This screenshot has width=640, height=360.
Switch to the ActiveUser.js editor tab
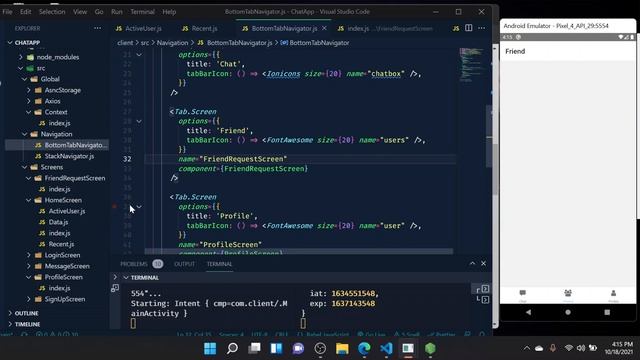click(139, 29)
